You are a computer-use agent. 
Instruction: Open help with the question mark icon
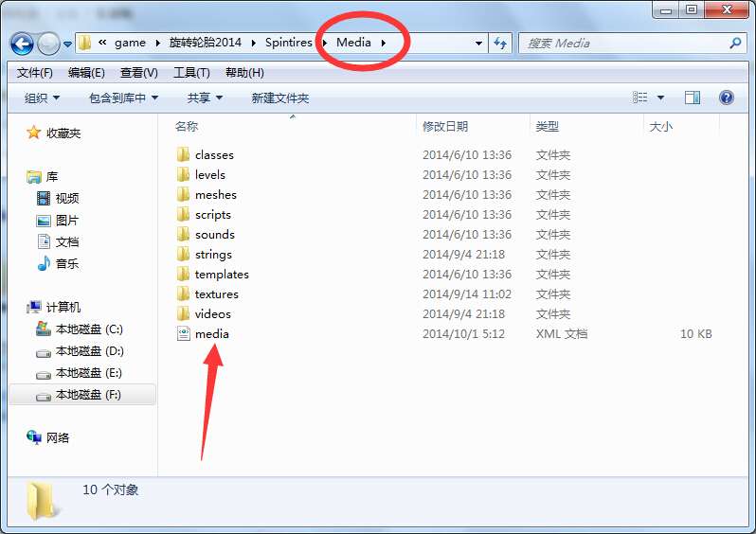point(726,98)
